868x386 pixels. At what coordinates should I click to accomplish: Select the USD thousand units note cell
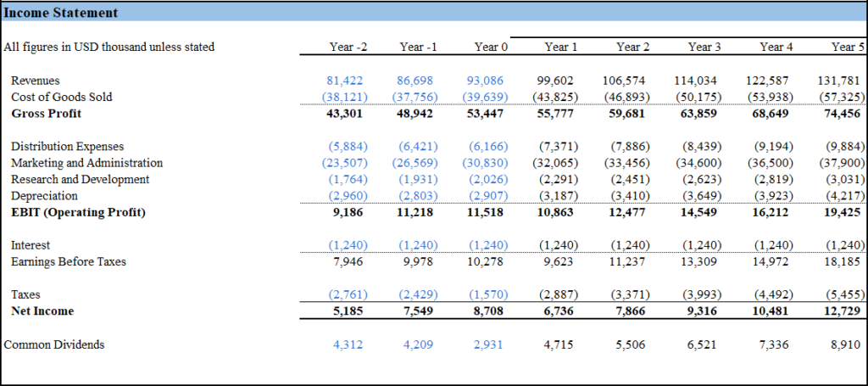pyautogui.click(x=109, y=47)
